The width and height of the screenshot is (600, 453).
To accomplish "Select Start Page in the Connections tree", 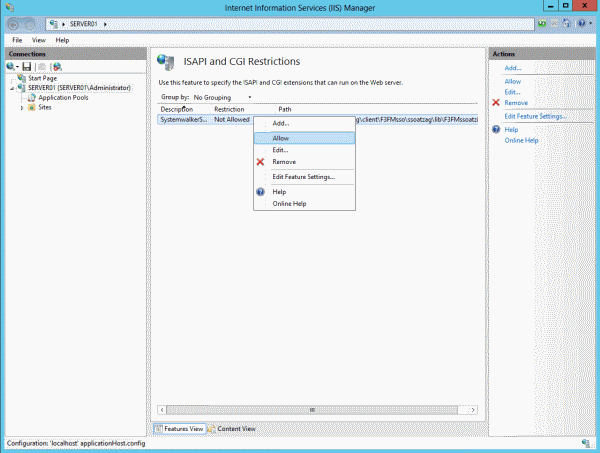I will click(x=42, y=78).
